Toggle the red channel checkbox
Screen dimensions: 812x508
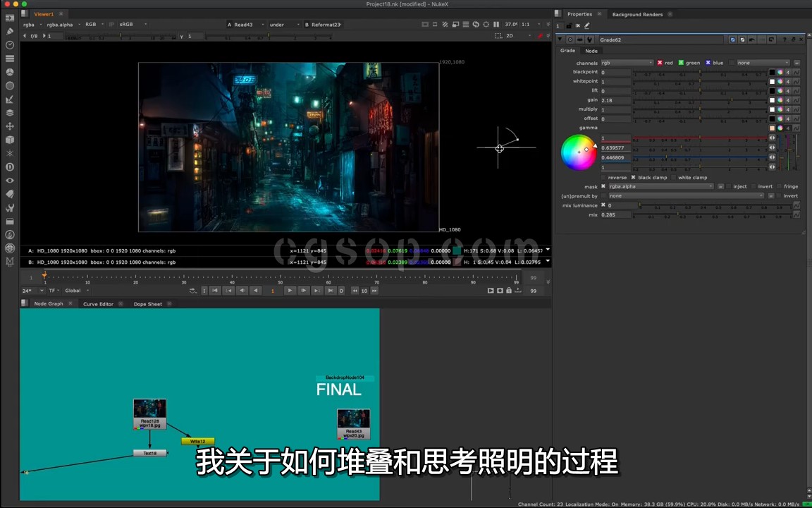(660, 63)
